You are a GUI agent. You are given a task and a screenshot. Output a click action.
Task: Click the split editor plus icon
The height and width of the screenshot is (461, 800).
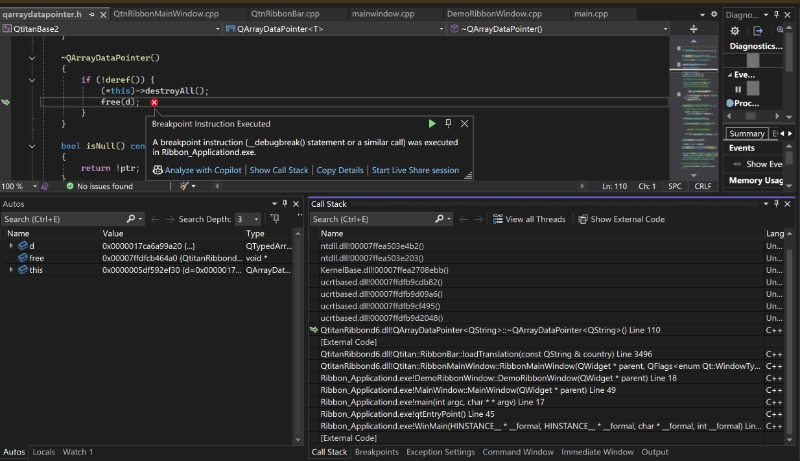click(x=693, y=29)
